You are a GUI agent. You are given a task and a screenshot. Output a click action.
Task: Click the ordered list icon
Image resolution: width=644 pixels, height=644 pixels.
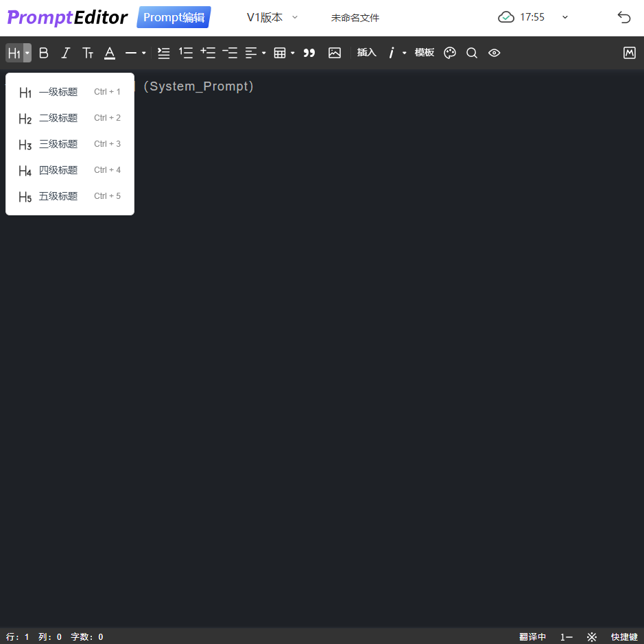pyautogui.click(x=186, y=53)
